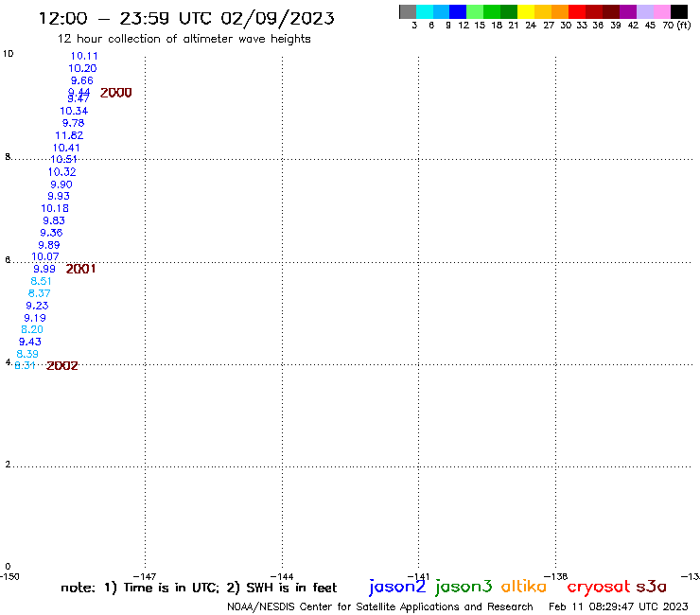Select the 9.90 wave height value

tap(61, 184)
